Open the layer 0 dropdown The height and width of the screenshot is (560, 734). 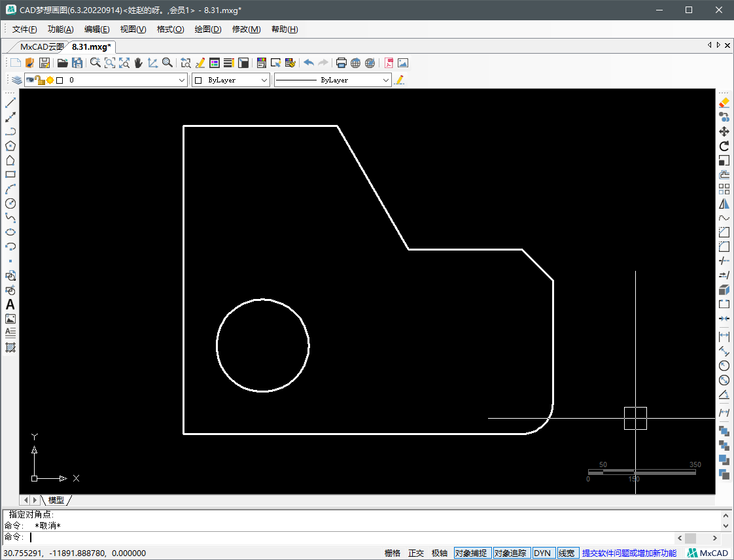click(x=182, y=80)
